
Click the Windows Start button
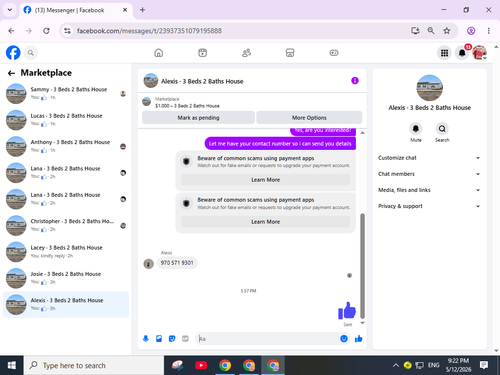[12, 365]
